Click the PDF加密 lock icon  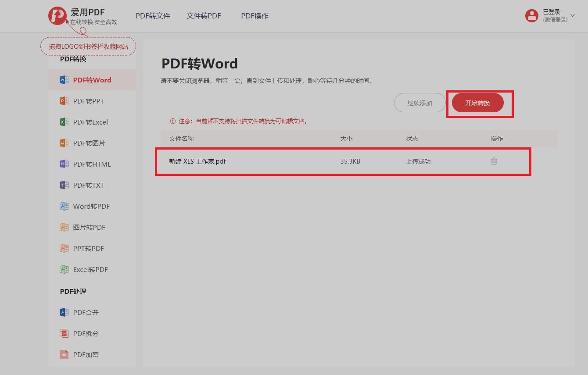(x=64, y=354)
